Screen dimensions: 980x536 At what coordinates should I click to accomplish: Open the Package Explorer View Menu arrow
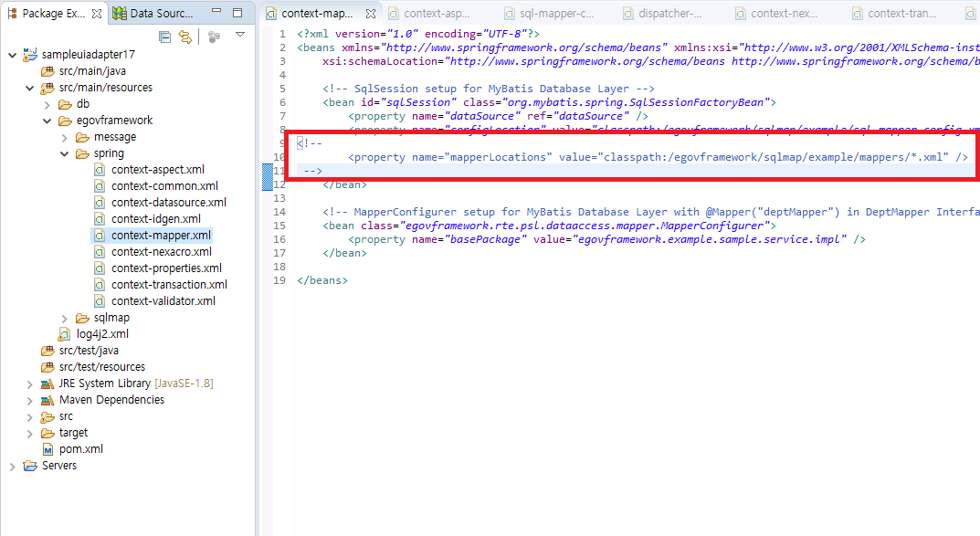coord(240,36)
